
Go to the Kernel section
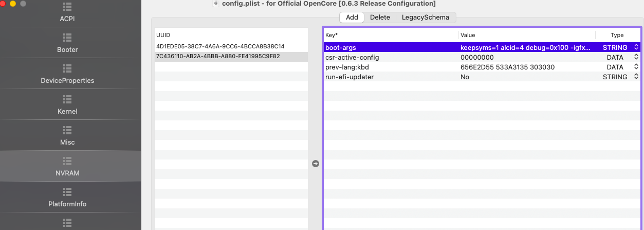(x=67, y=105)
